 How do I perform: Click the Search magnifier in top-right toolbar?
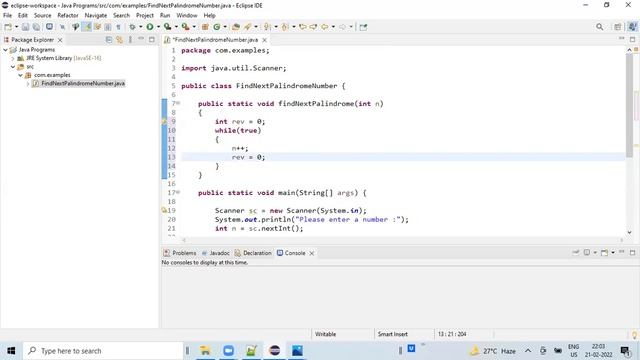599,27
